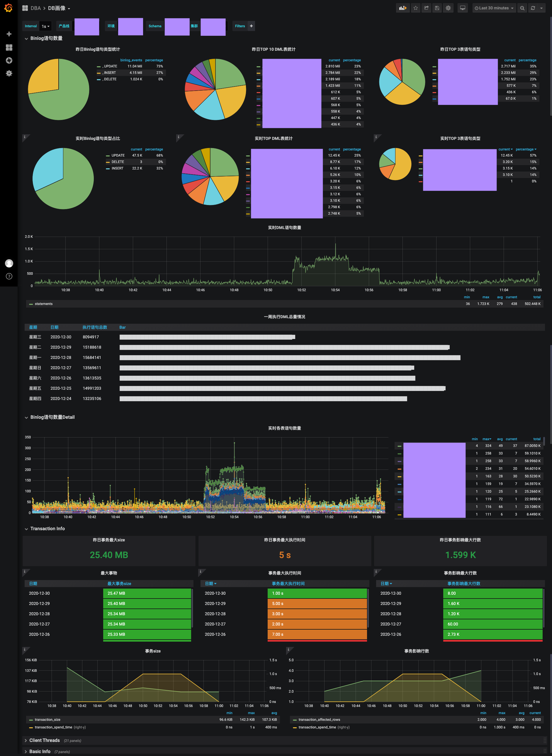Open the Explore compass sidebar icon
Viewport: 552px width, 756px height.
9,60
